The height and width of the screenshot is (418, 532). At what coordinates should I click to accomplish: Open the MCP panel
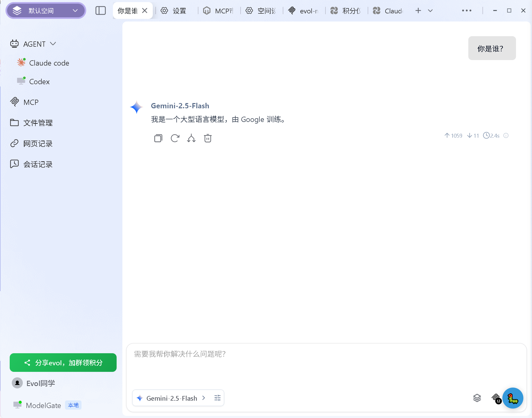tap(30, 102)
